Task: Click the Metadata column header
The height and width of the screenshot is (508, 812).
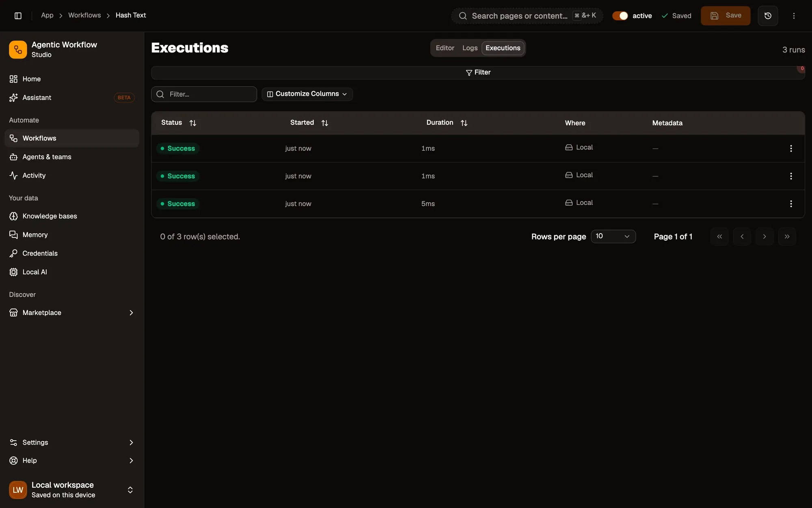Action: tap(667, 123)
